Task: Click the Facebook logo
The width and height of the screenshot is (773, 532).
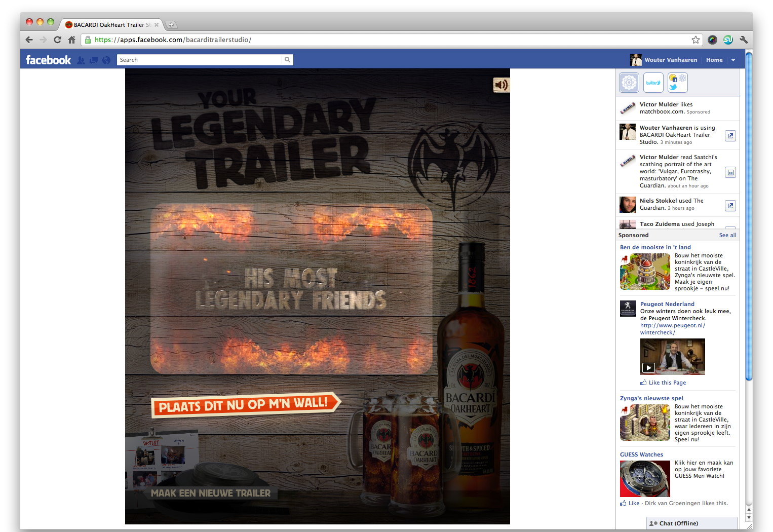Action: pos(48,60)
